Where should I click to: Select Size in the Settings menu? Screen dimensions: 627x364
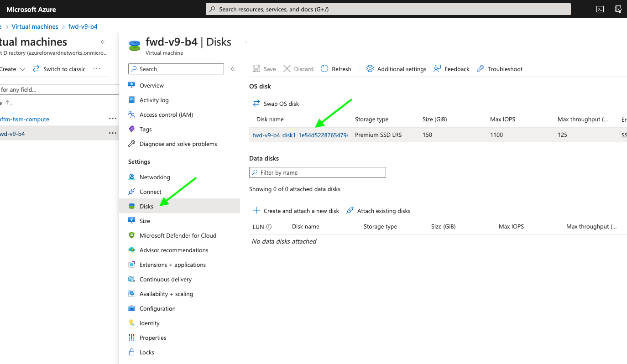pos(145,221)
